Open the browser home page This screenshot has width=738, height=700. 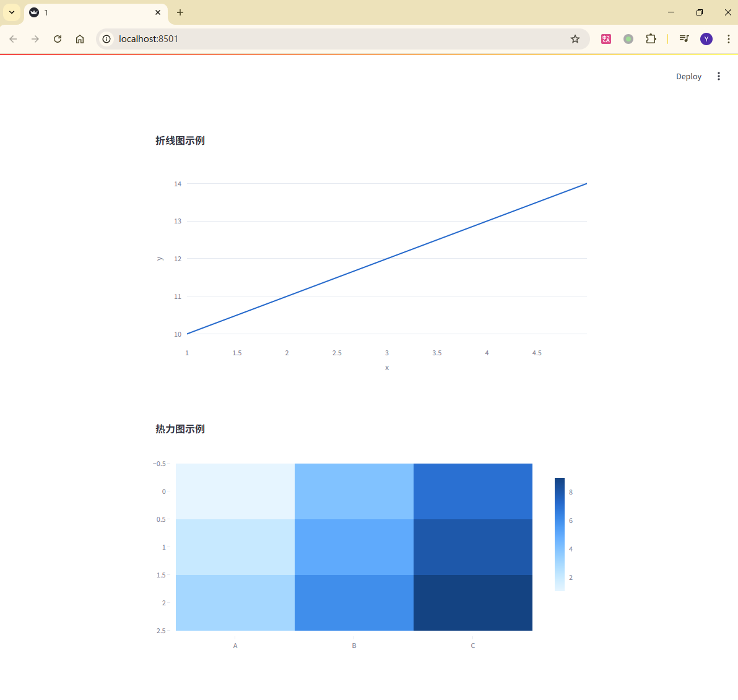coord(79,38)
